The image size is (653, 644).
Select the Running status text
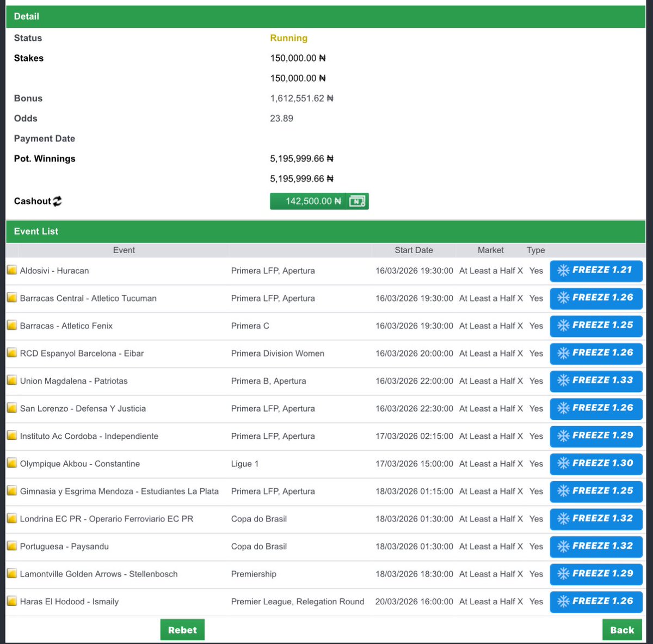coord(288,38)
